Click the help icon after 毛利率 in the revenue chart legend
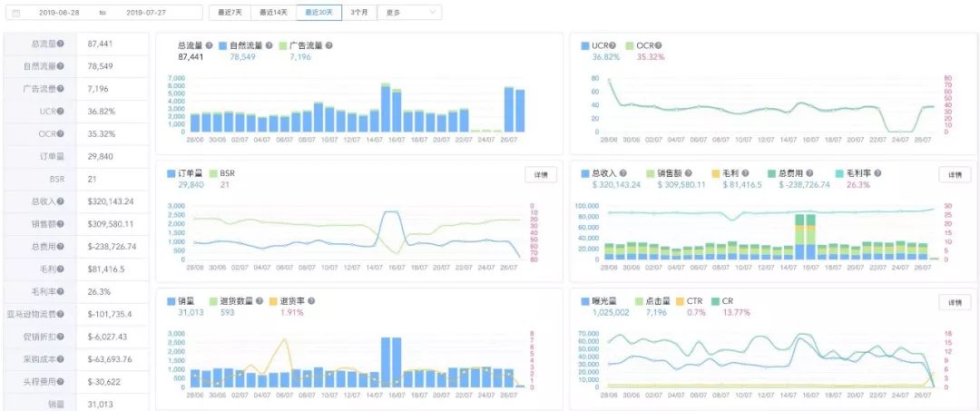Screen dimensions: 980x411 879,173
